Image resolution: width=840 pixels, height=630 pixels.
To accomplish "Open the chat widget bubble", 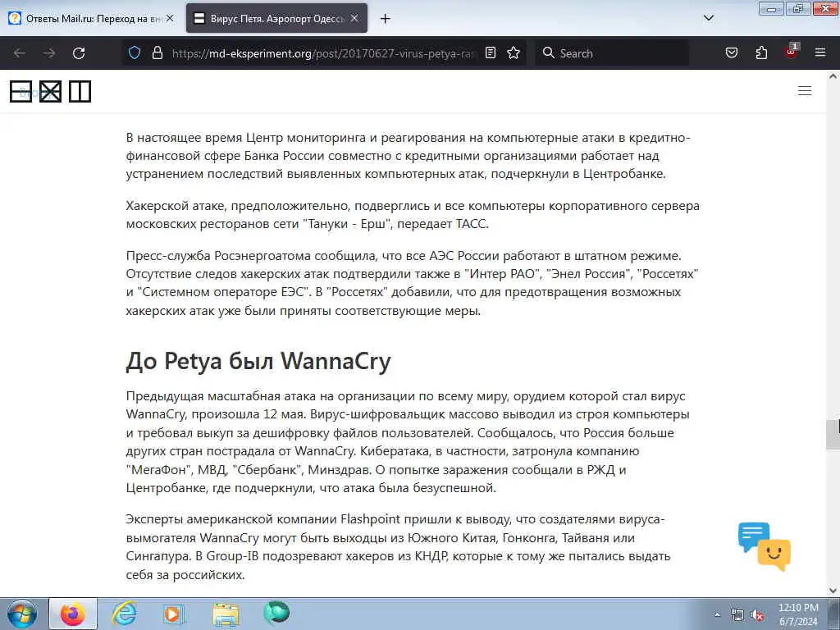I will coord(764,546).
